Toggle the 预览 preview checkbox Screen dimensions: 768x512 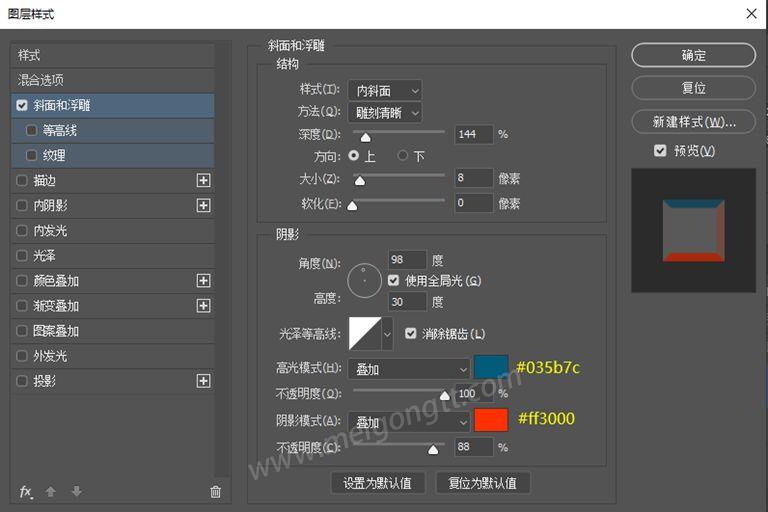(x=660, y=150)
